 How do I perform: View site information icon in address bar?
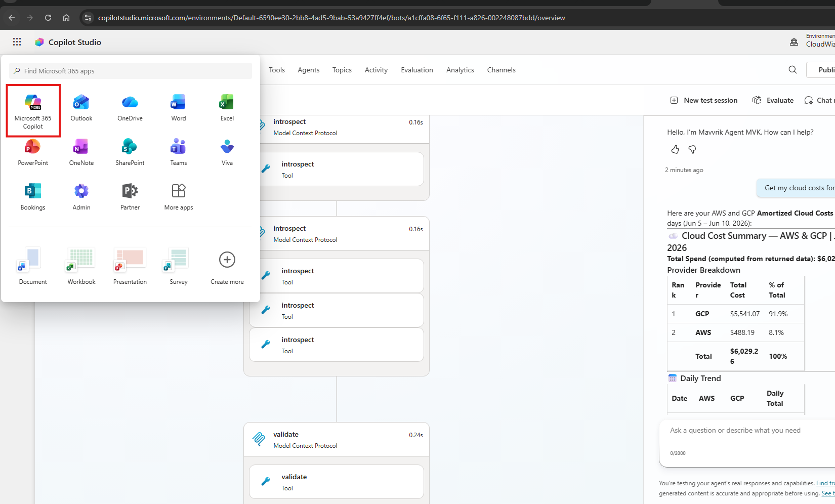pyautogui.click(x=88, y=18)
